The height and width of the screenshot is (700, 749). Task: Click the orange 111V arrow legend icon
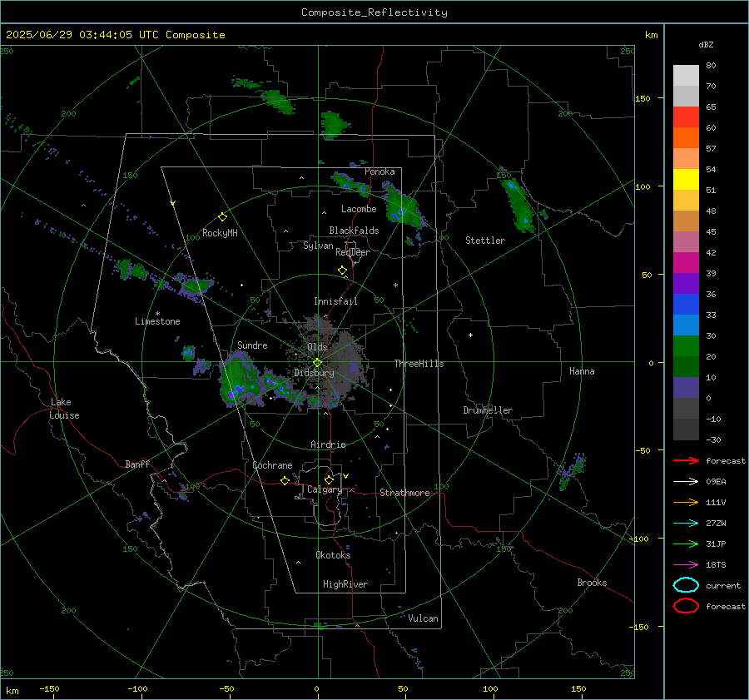(686, 502)
